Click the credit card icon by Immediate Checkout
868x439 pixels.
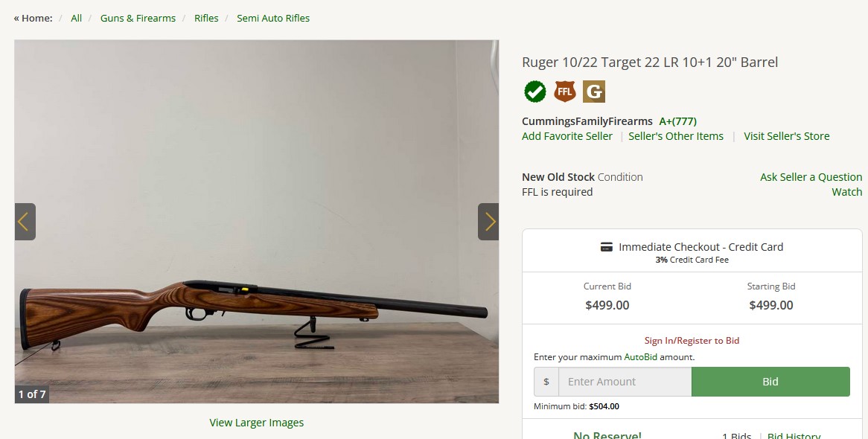(x=607, y=247)
